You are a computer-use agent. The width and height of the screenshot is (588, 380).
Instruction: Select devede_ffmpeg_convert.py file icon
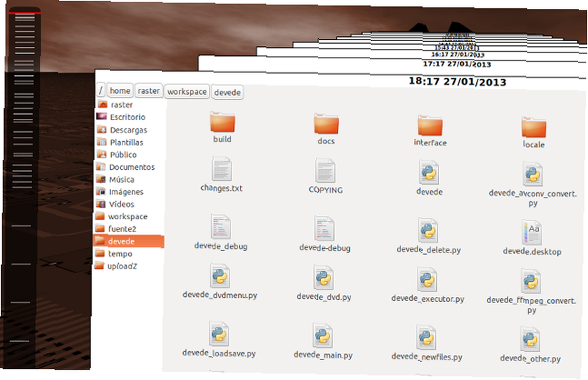(531, 281)
